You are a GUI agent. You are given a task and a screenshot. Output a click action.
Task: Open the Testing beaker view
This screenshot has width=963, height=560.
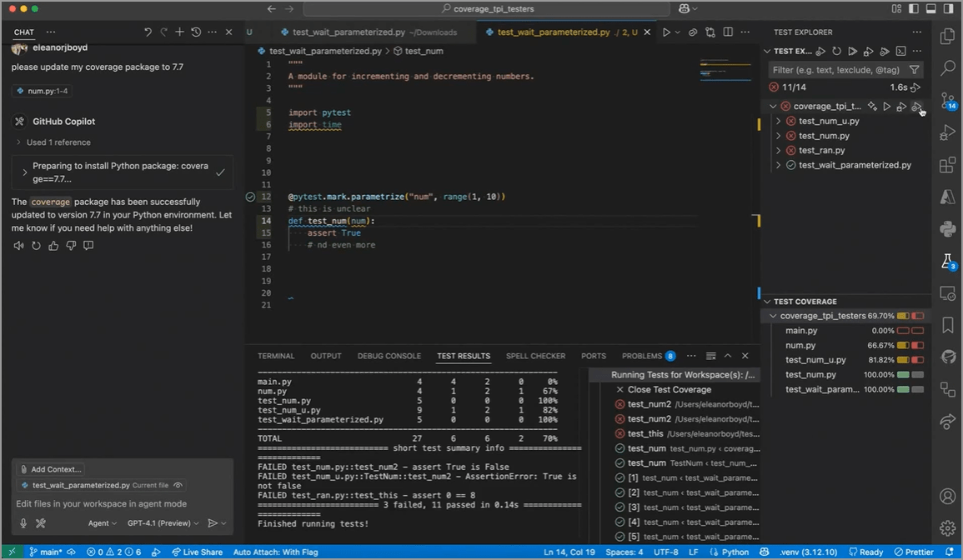[x=947, y=262]
